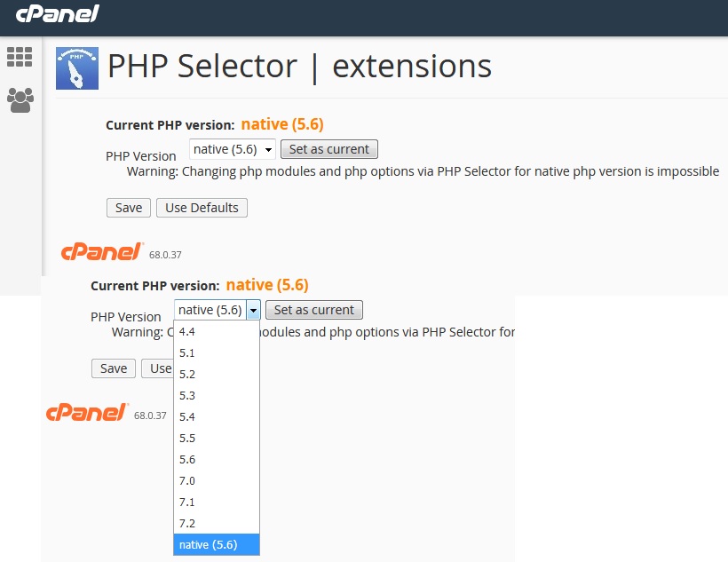Click the Use Defaults button
The height and width of the screenshot is (562, 728).
[x=202, y=208]
